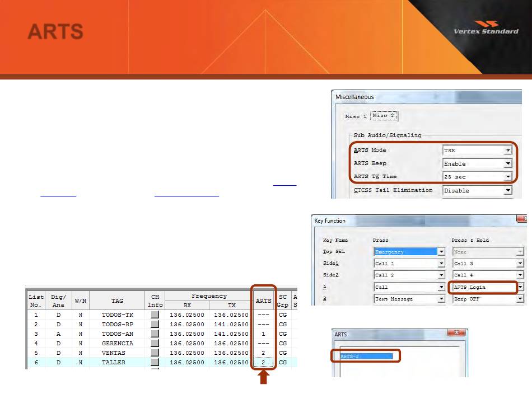Click the Dig/Ana column header
The height and width of the screenshot is (399, 532).
58,301
